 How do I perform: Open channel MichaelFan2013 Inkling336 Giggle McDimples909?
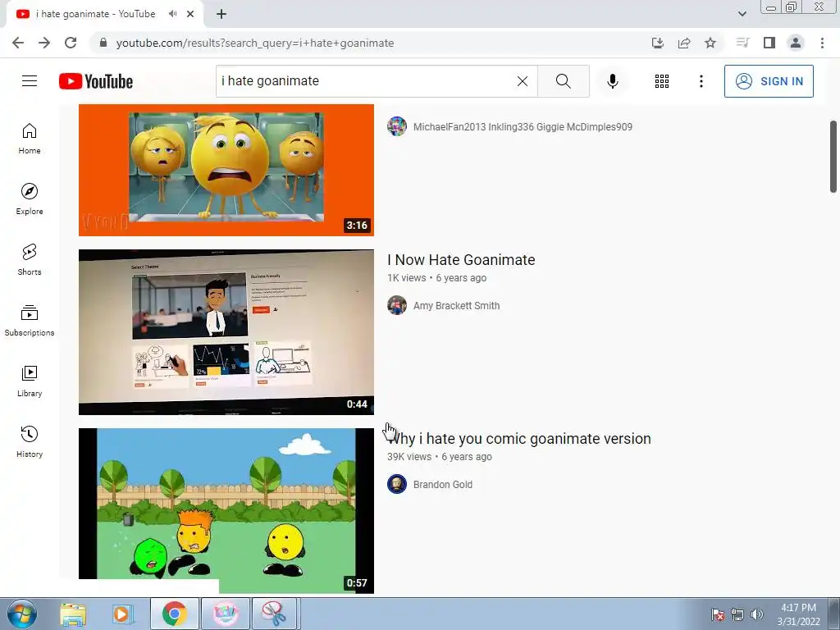pyautogui.click(x=523, y=127)
